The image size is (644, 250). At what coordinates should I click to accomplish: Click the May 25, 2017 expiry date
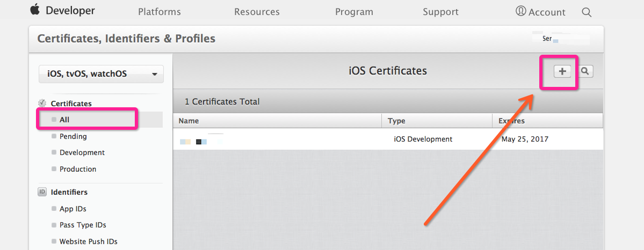[525, 139]
